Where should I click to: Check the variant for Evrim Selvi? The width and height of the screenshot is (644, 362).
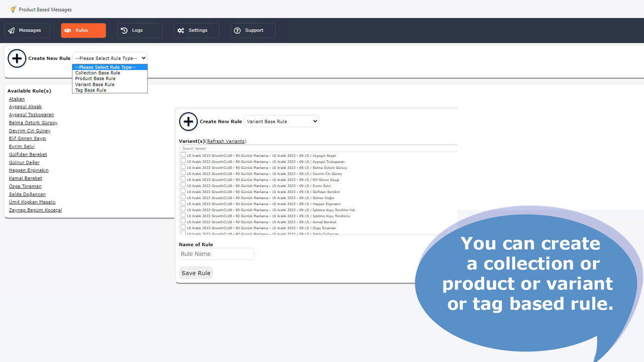click(183, 186)
